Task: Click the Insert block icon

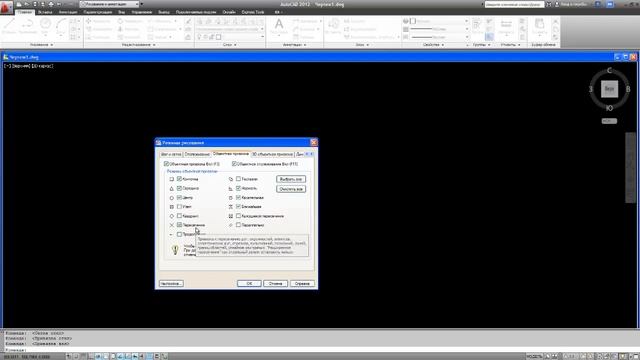Action: click(333, 26)
